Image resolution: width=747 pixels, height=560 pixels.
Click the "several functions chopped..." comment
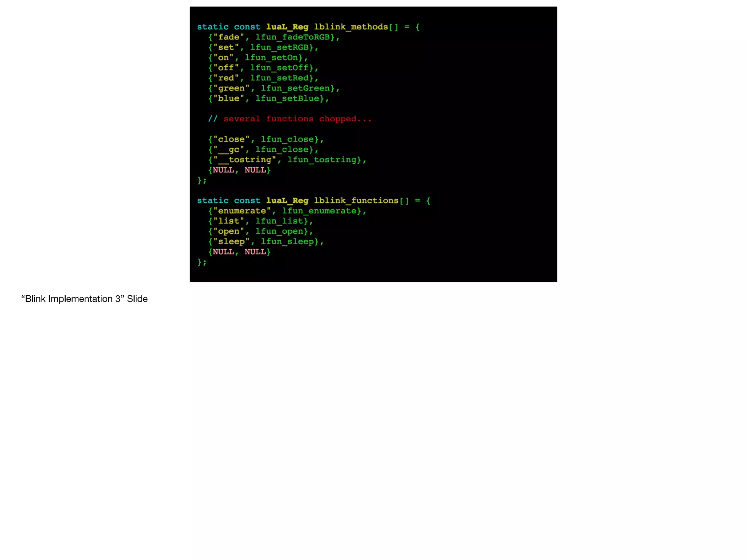pyautogui.click(x=290, y=119)
